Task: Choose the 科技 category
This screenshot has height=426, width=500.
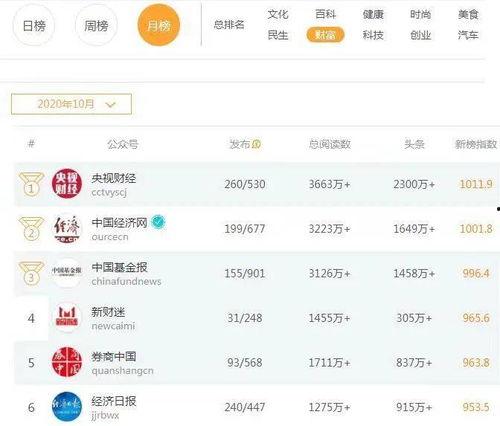Action: tap(373, 35)
